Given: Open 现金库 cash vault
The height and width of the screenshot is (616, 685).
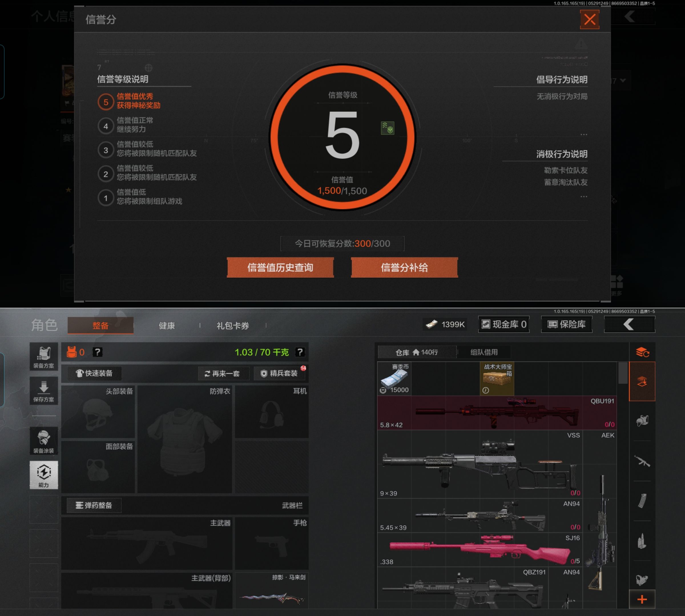Looking at the screenshot, I should click(x=504, y=324).
